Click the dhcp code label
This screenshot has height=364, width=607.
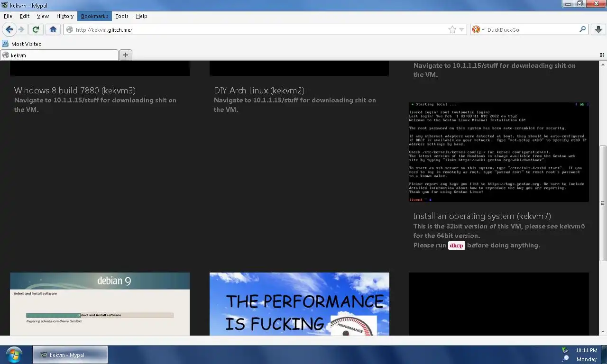coord(457,246)
